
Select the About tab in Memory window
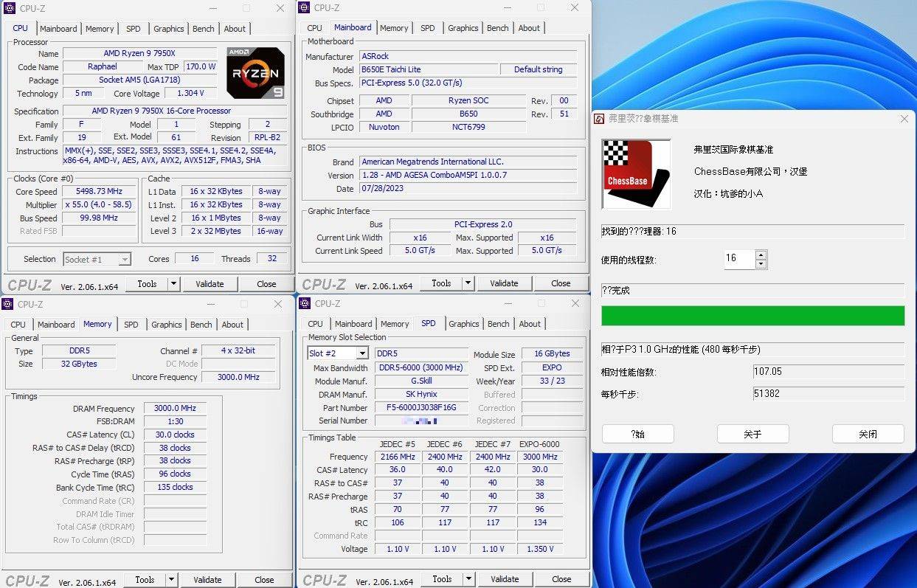point(232,324)
